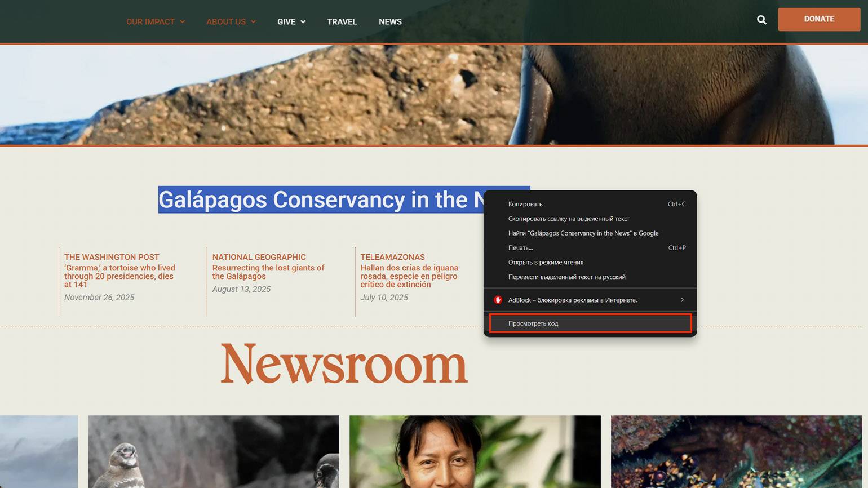Image resolution: width=868 pixels, height=488 pixels.
Task: Choose Скопировать ссылку на выделенный текст
Action: coord(569,219)
